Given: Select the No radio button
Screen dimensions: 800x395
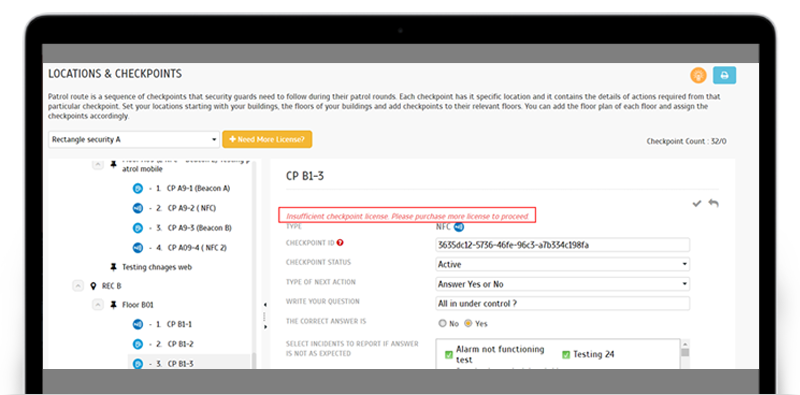Looking at the screenshot, I should point(442,324).
